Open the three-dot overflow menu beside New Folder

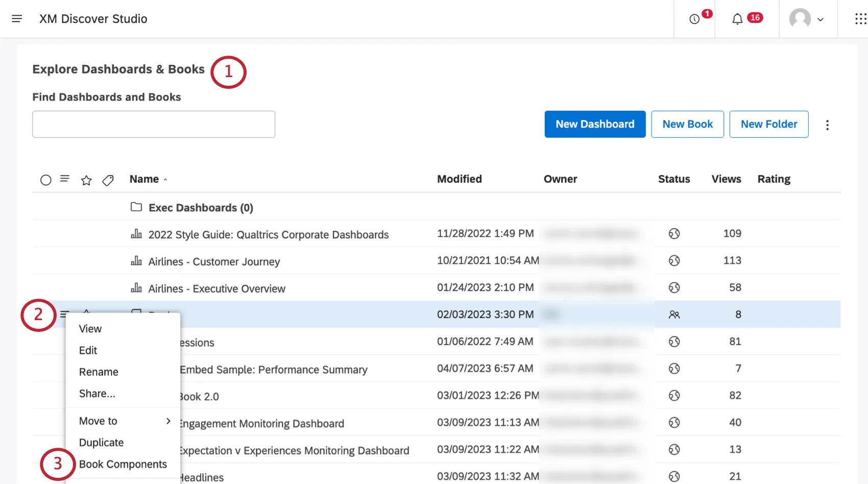pyautogui.click(x=827, y=124)
